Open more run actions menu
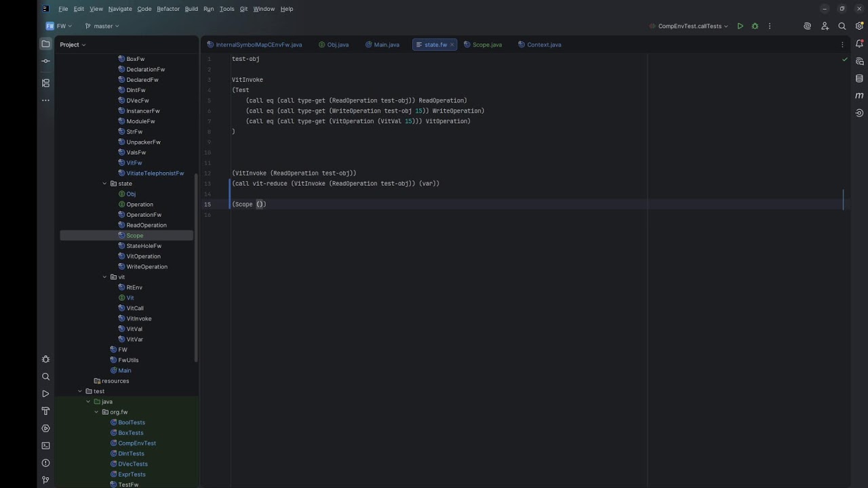 pos(770,26)
